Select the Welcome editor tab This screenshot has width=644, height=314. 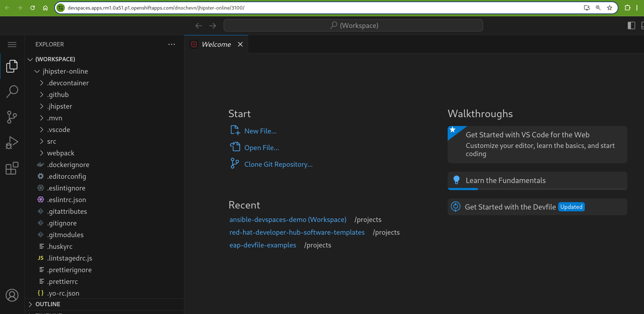pos(216,44)
